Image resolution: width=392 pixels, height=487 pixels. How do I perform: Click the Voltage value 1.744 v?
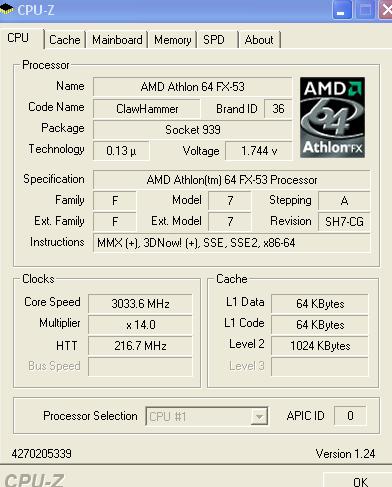point(259,151)
